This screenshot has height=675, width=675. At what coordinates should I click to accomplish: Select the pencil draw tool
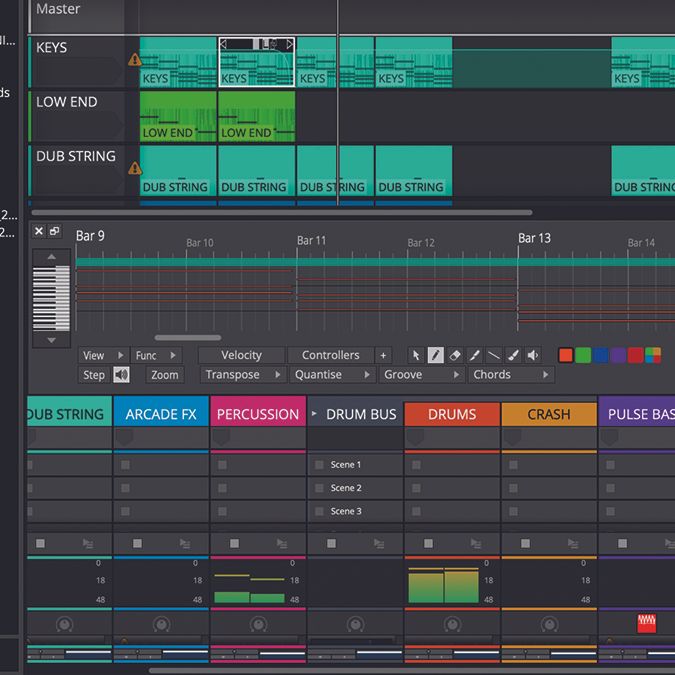click(x=436, y=356)
